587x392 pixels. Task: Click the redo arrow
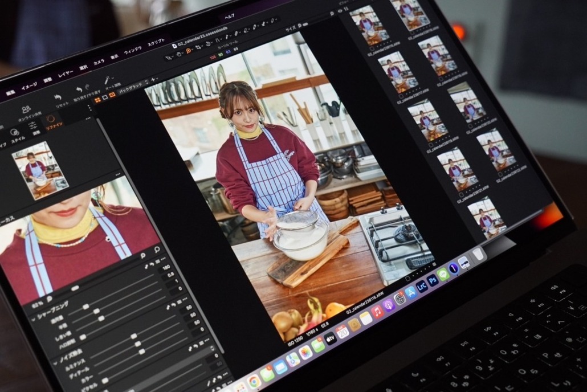[88, 87]
